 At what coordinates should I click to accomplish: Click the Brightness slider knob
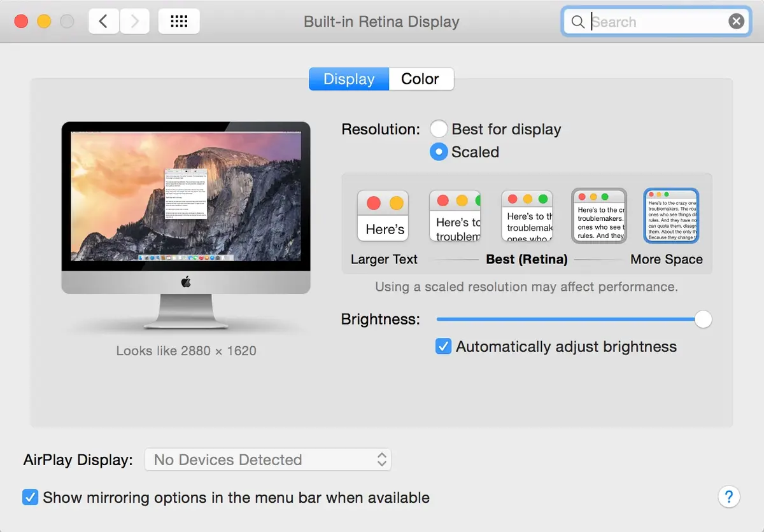703,319
